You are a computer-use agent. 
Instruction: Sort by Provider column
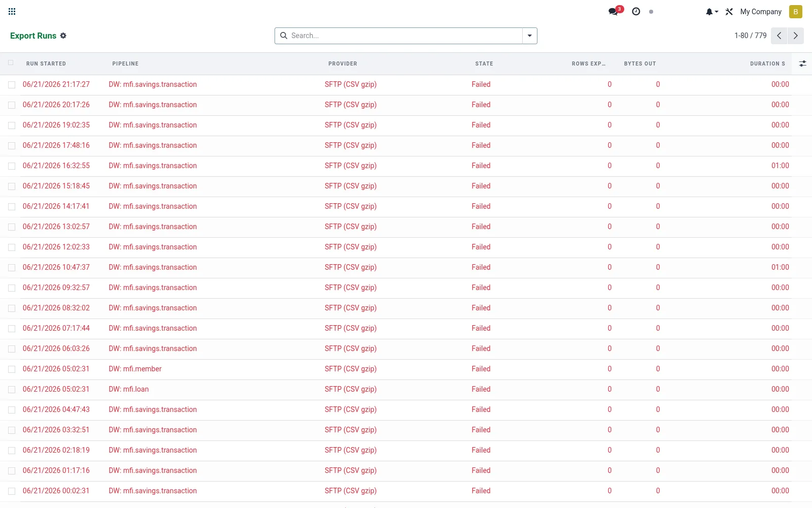(x=343, y=63)
